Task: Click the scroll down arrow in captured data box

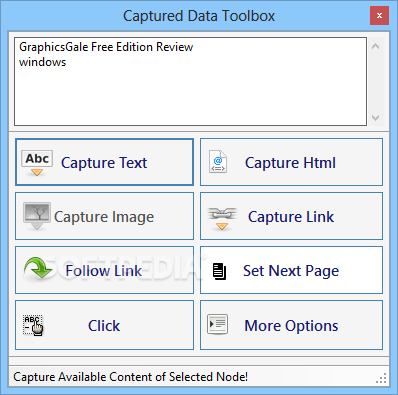Action: tap(375, 118)
